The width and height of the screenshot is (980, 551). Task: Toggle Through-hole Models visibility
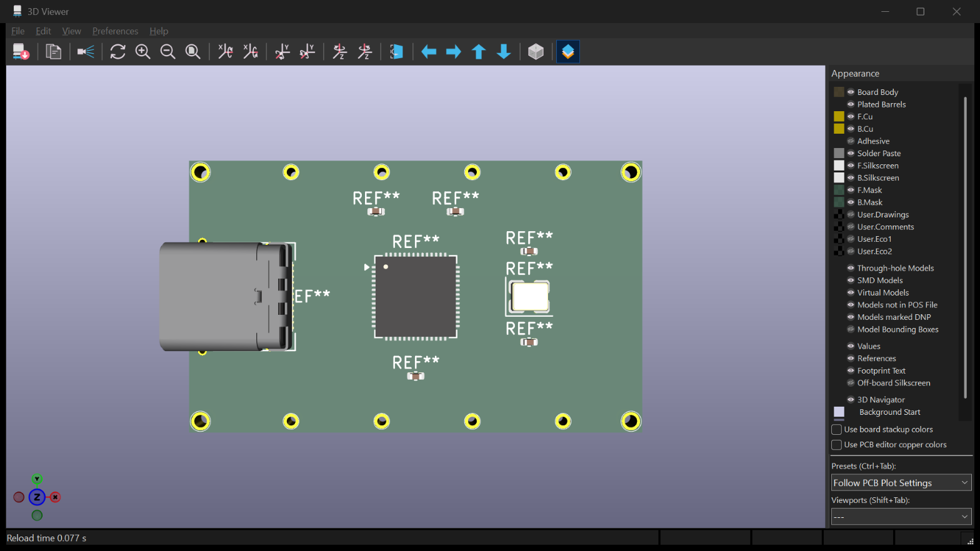tap(851, 268)
